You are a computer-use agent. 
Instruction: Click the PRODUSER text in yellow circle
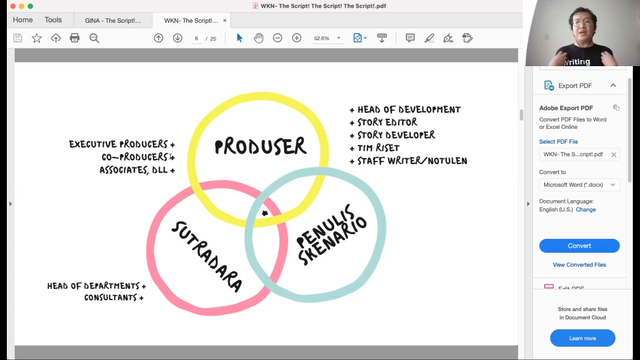pyautogui.click(x=260, y=146)
